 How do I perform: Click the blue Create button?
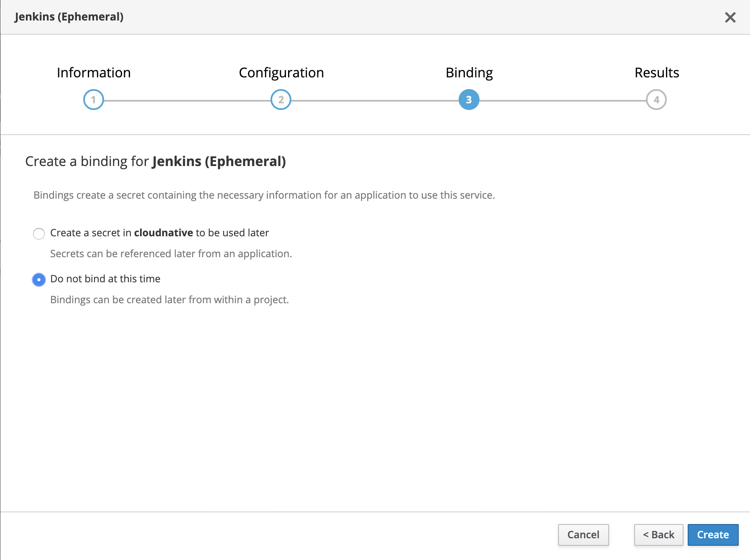point(713,535)
